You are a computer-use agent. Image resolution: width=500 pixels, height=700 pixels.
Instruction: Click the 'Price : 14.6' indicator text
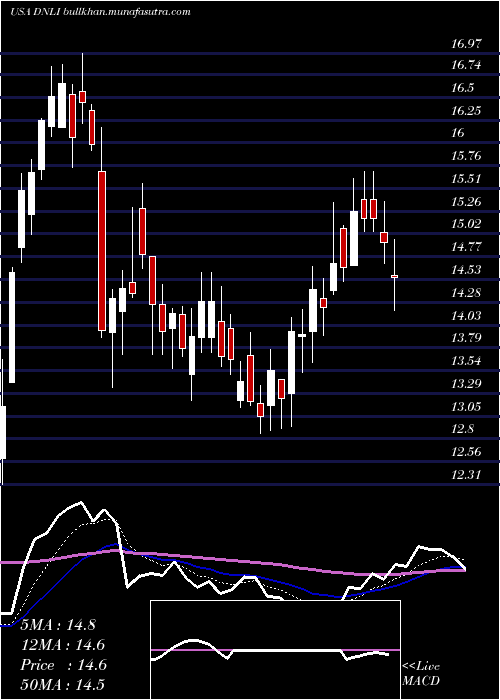click(x=63, y=665)
